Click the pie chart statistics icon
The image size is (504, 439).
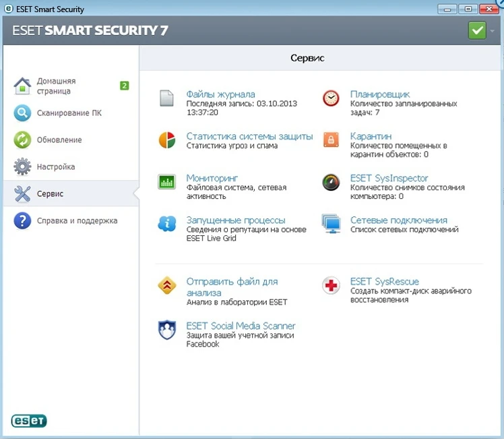pyautogui.click(x=167, y=140)
